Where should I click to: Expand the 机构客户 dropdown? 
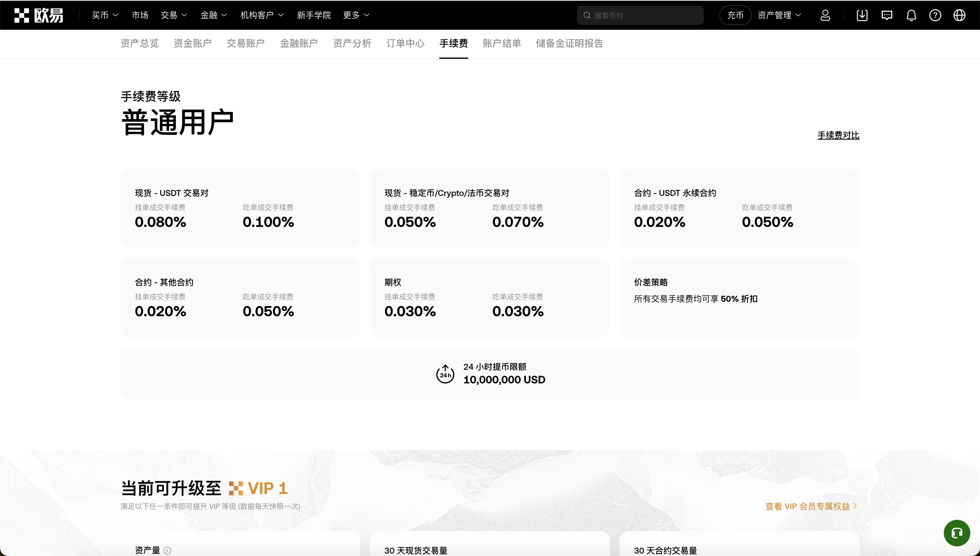pos(262,15)
